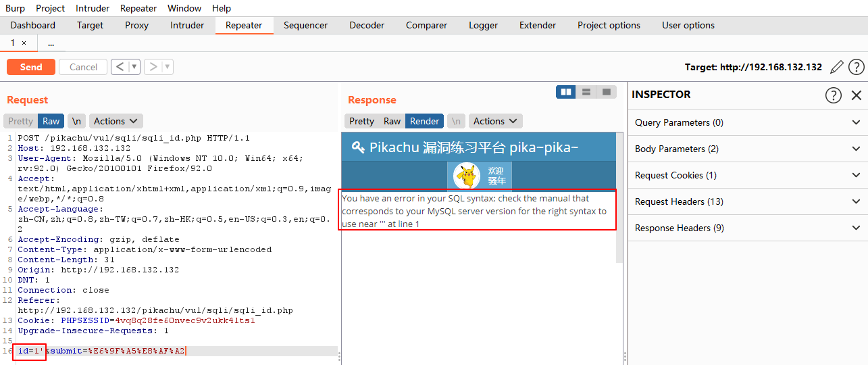
Task: Switch to the Logger tab
Action: (483, 25)
